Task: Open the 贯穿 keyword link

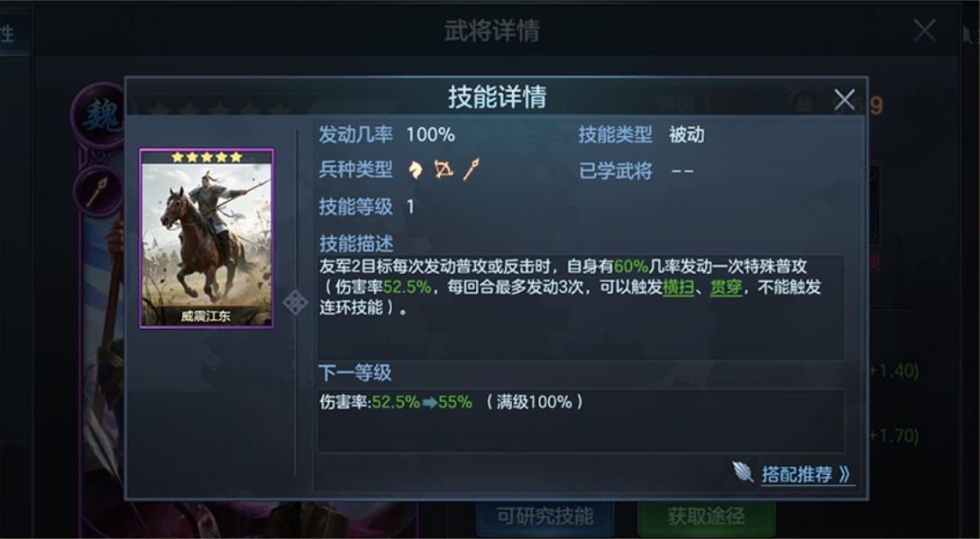Action: 727,288
